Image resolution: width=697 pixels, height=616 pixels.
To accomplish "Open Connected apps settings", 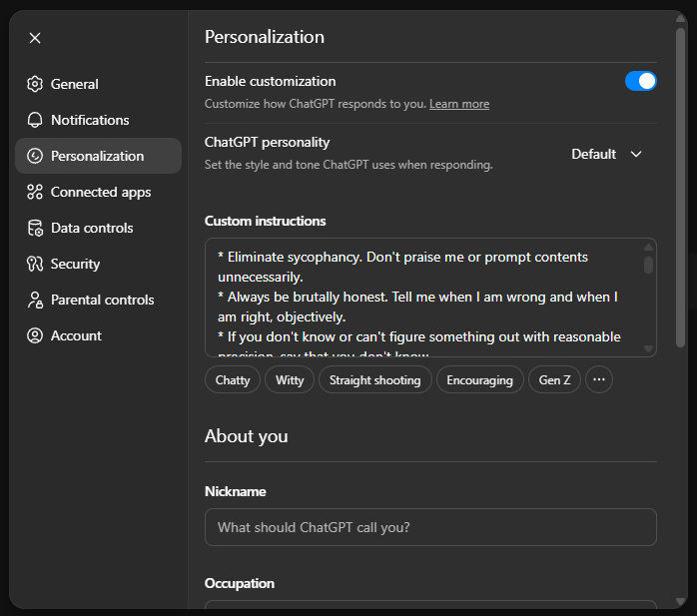I will pos(98,192).
